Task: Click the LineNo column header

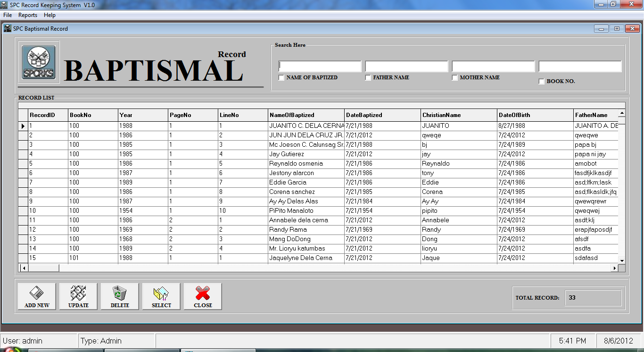Action: coord(243,115)
